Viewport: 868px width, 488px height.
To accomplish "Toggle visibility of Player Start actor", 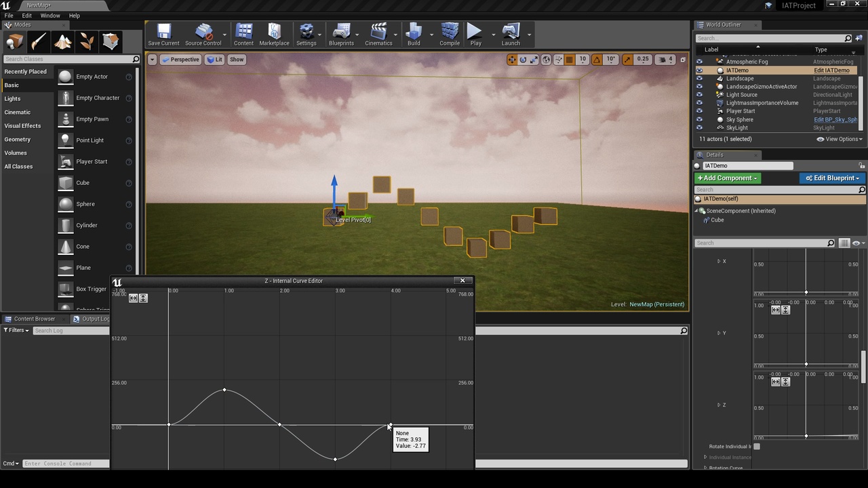I will coord(699,111).
